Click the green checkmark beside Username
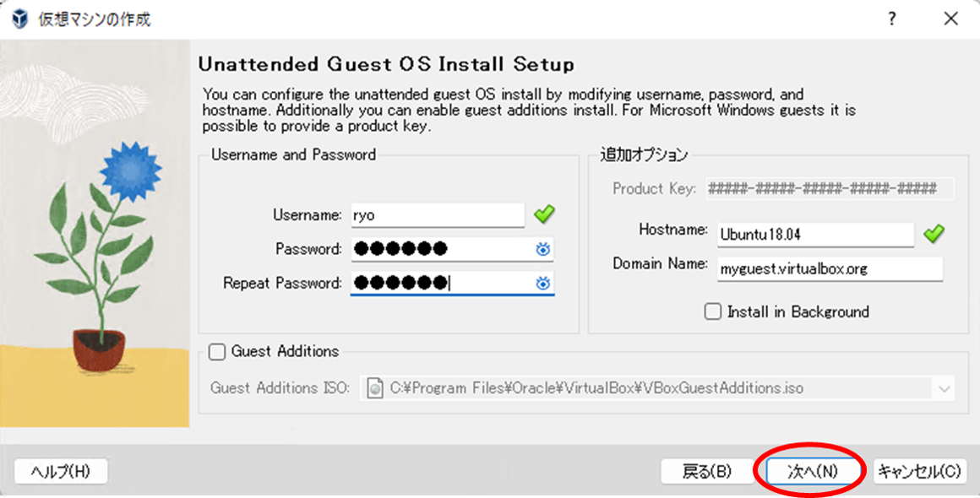Image resolution: width=980 pixels, height=498 pixels. pos(543,214)
